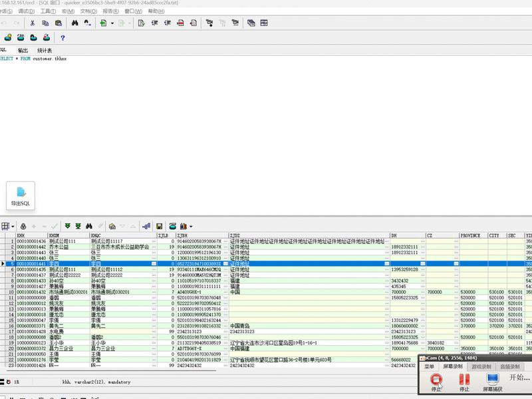
Task: Click row number 10 in grid gutter
Action: coord(11,292)
